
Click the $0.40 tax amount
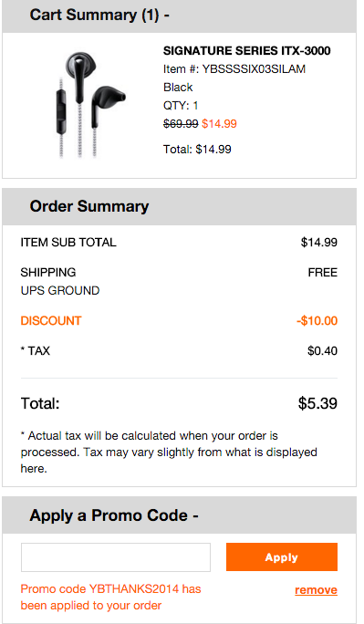(323, 351)
